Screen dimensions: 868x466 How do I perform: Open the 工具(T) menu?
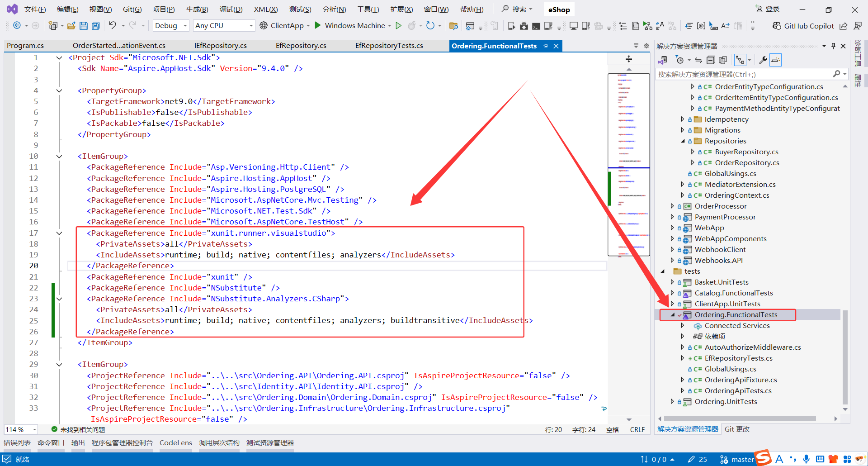pyautogui.click(x=368, y=10)
